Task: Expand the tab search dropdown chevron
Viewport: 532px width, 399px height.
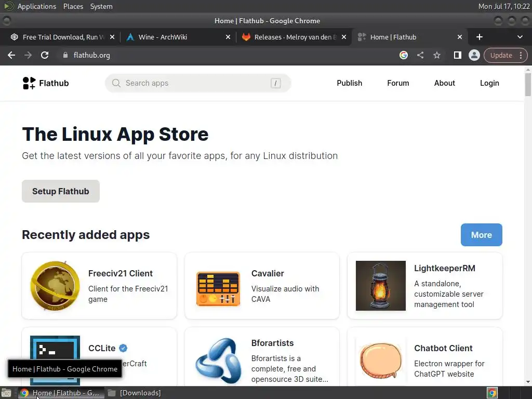Action: tap(520, 37)
